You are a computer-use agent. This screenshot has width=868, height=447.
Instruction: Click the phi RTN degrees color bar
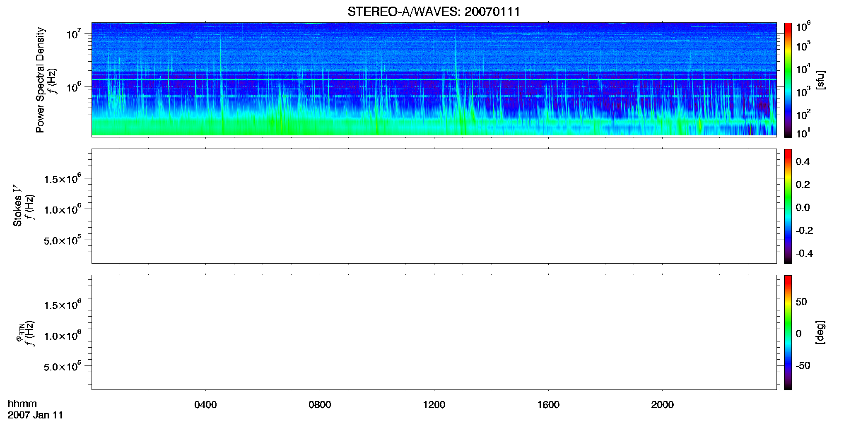pyautogui.click(x=788, y=332)
